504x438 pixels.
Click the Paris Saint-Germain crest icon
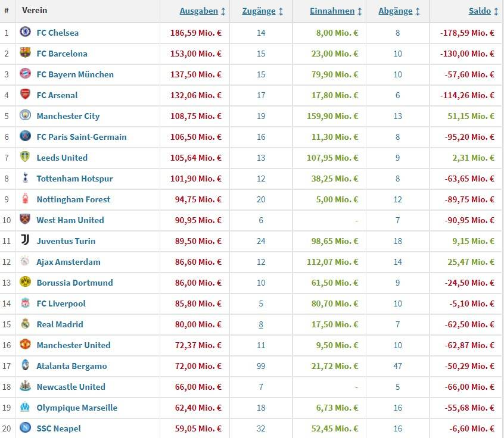25,136
